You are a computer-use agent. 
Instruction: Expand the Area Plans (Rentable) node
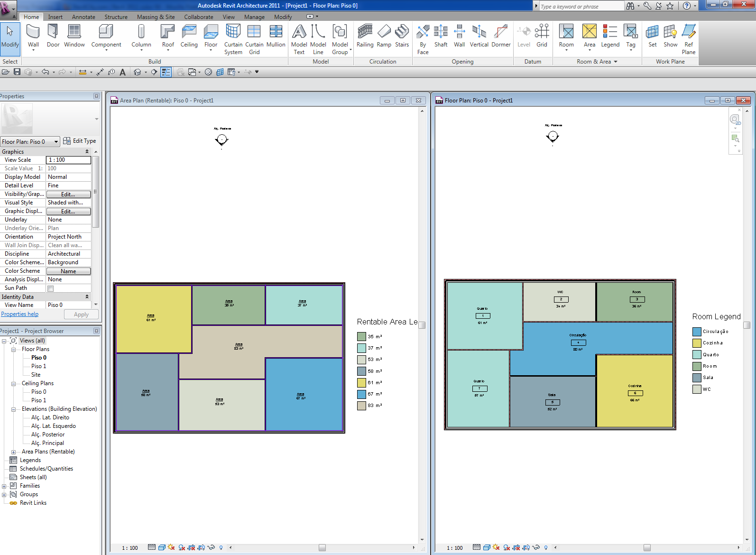14,452
